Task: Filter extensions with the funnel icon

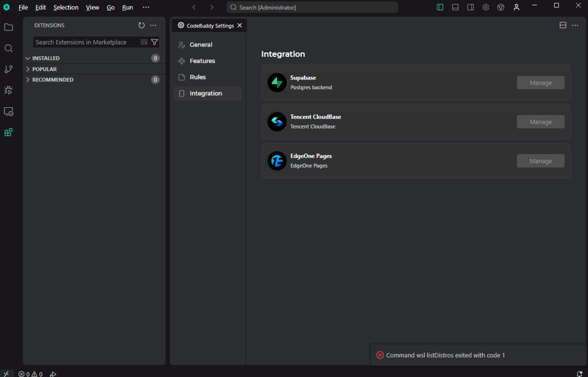Action: [154, 42]
